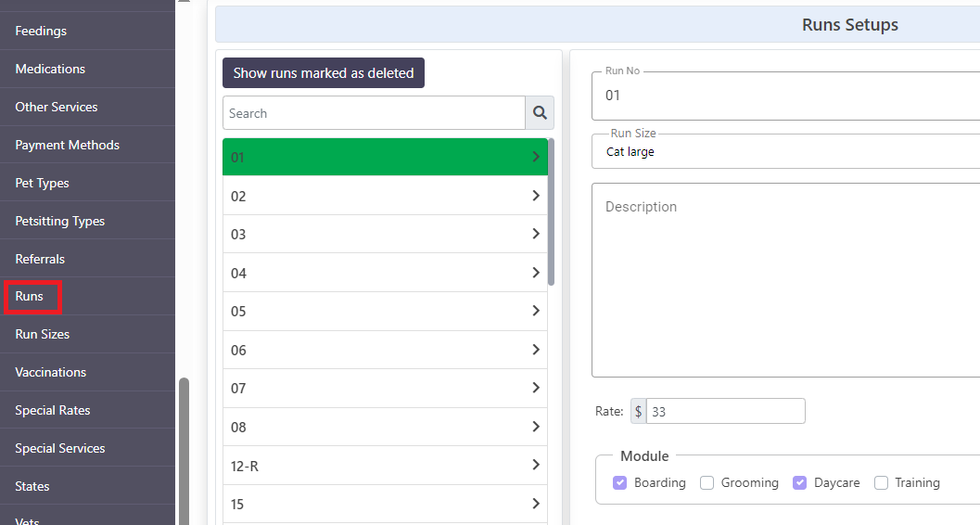Expand run 03 in the runs list
Screen dimensions: 980x525
[x=385, y=235]
